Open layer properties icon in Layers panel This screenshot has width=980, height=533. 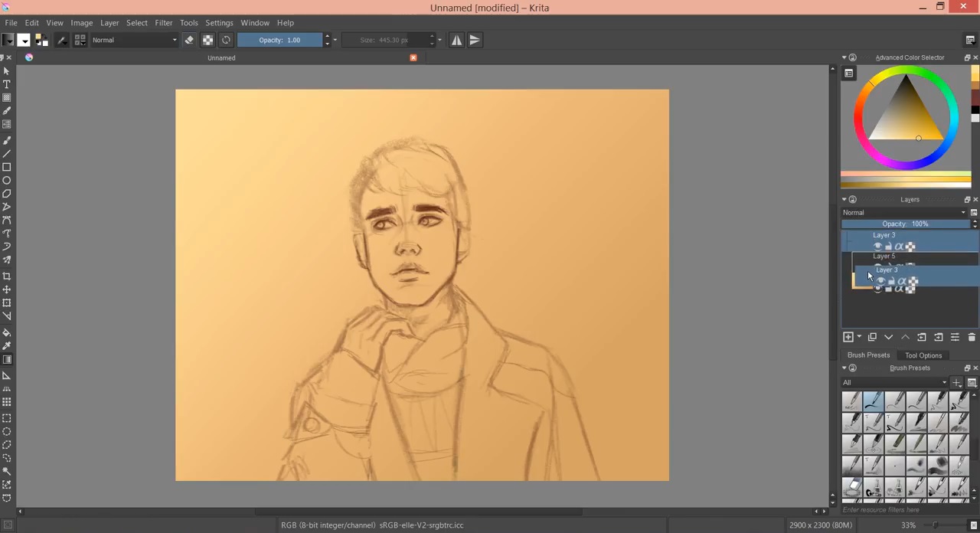955,337
